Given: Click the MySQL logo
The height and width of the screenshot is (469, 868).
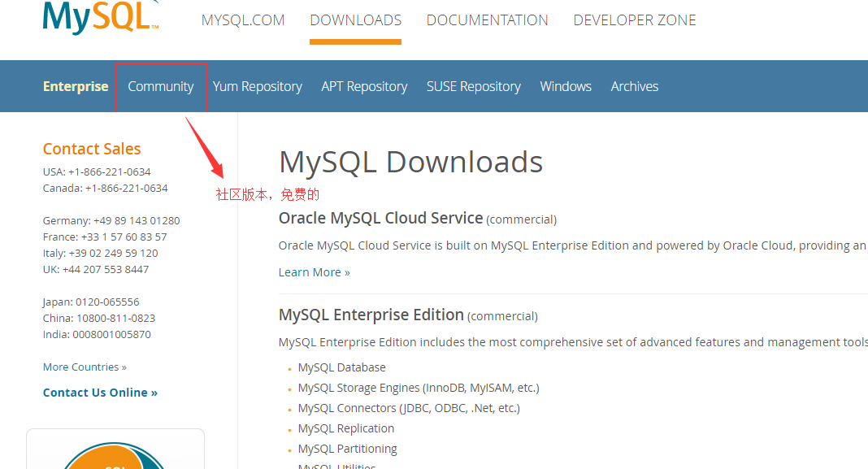Looking at the screenshot, I should tap(99, 18).
